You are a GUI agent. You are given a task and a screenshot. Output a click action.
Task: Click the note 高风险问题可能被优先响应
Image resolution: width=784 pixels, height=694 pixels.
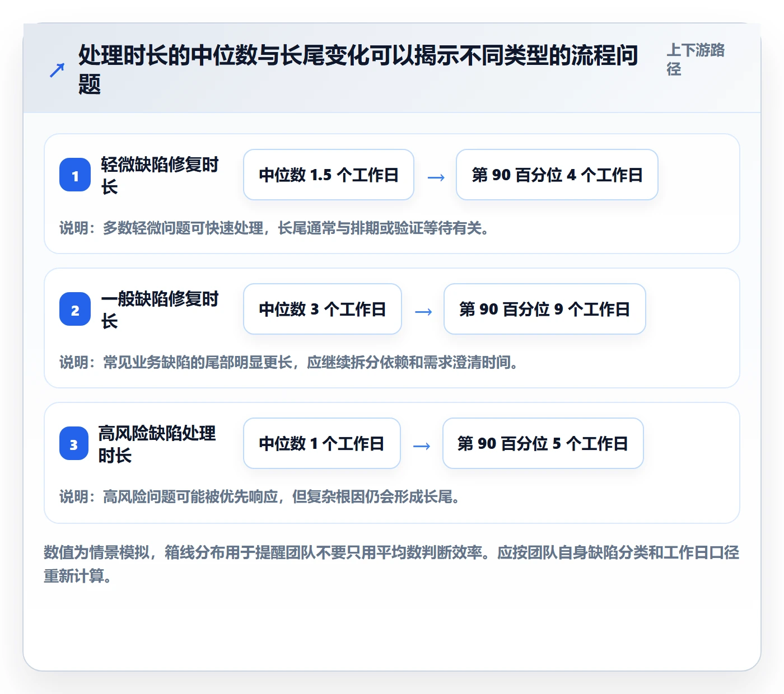(260, 496)
